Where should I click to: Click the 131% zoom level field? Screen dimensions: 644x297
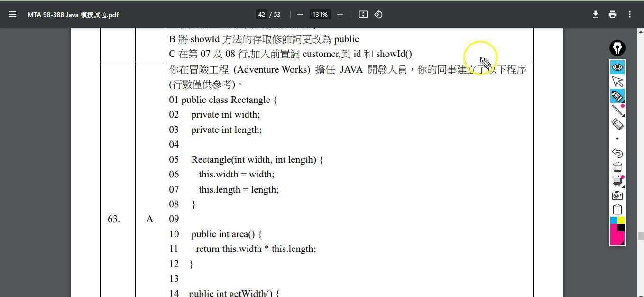(x=320, y=15)
